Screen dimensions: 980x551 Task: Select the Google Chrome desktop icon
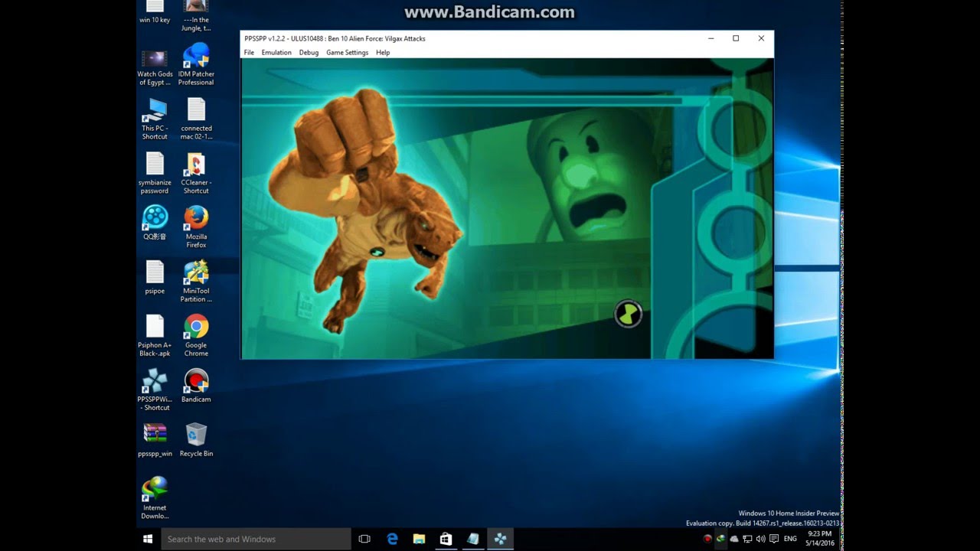[x=196, y=336]
